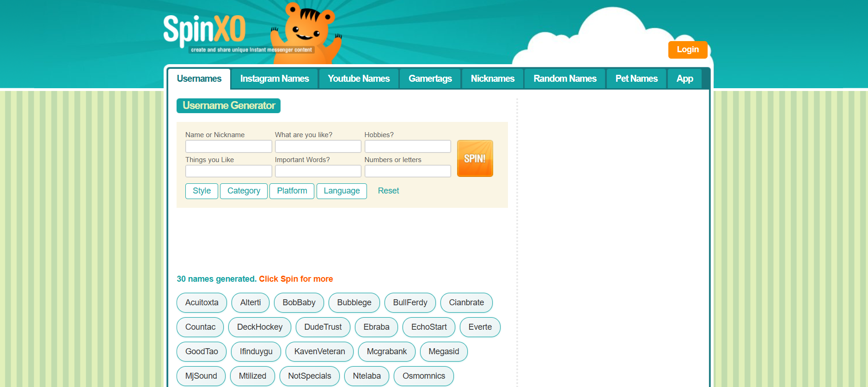Viewport: 868px width, 387px height.
Task: Click the Username Generator heading
Action: click(x=228, y=106)
